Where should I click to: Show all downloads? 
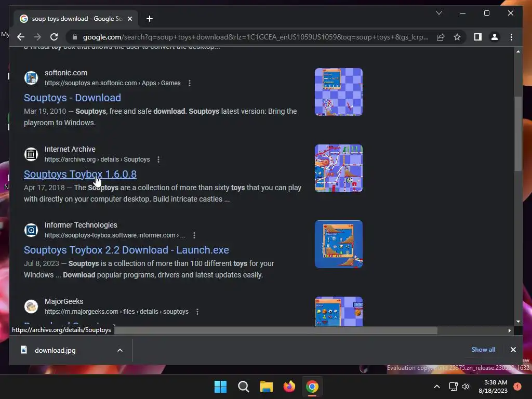click(483, 350)
